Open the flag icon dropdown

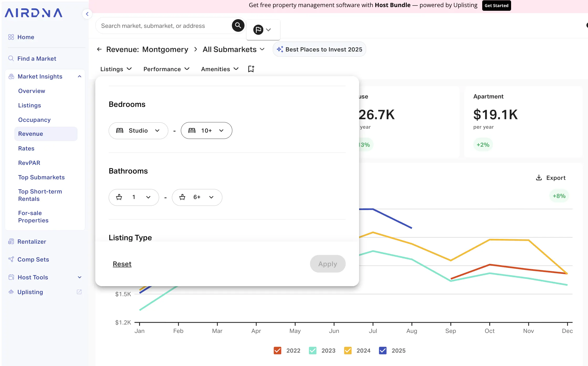(263, 30)
